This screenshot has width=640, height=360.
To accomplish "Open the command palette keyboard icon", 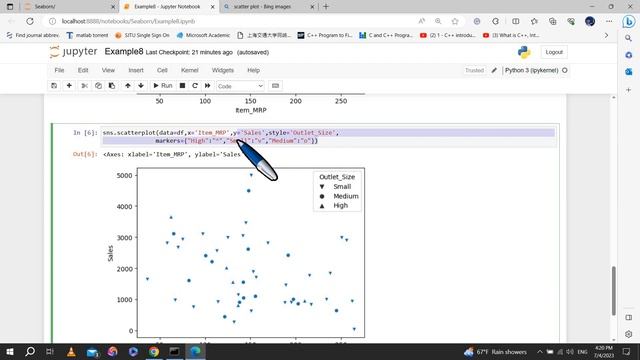I will tap(276, 86).
